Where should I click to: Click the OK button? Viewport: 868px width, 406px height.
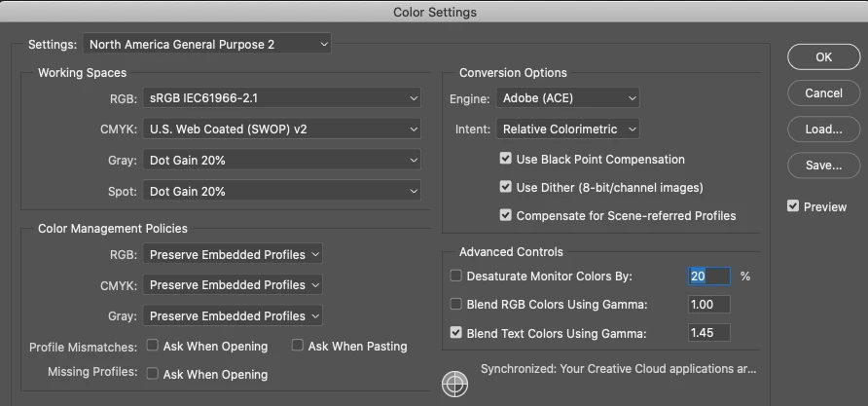[x=823, y=57]
